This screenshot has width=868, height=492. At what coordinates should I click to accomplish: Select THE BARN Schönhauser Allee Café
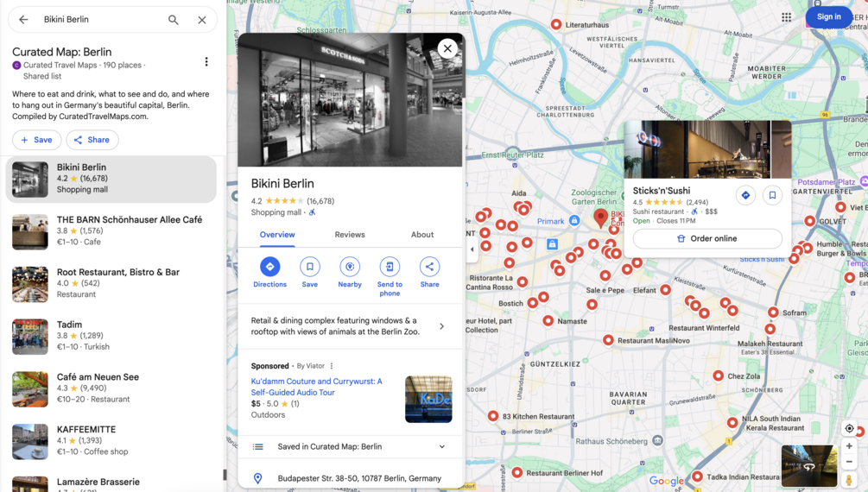(x=111, y=231)
